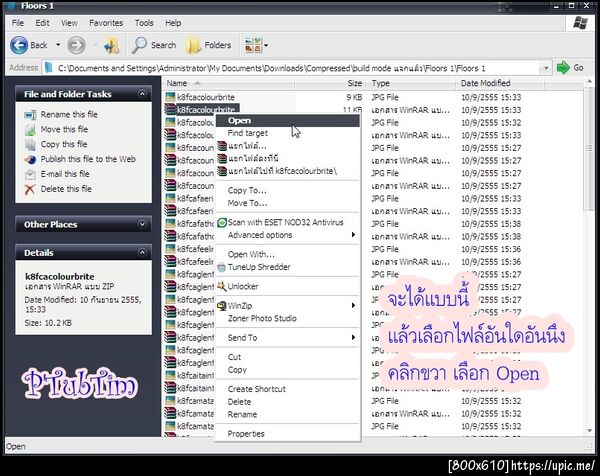Click the address bar folder icon
The width and height of the screenshot is (600, 476).
(49, 68)
